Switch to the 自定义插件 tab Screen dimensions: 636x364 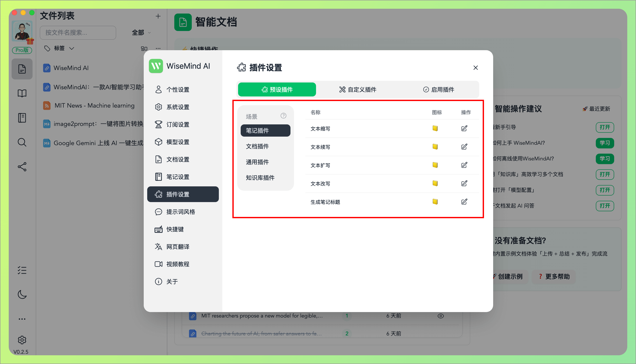[358, 89]
